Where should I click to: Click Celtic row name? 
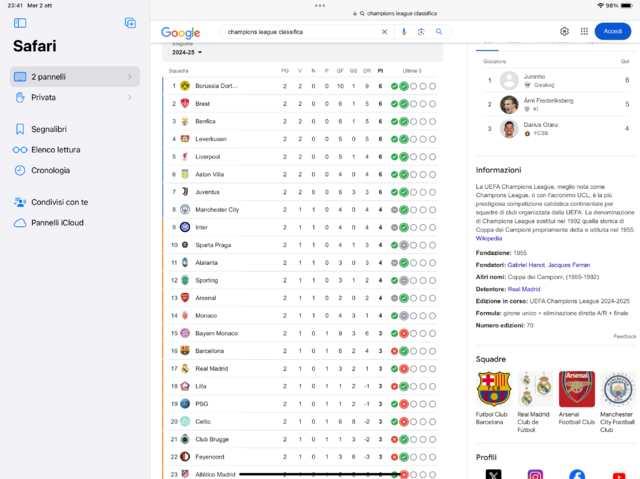203,422
